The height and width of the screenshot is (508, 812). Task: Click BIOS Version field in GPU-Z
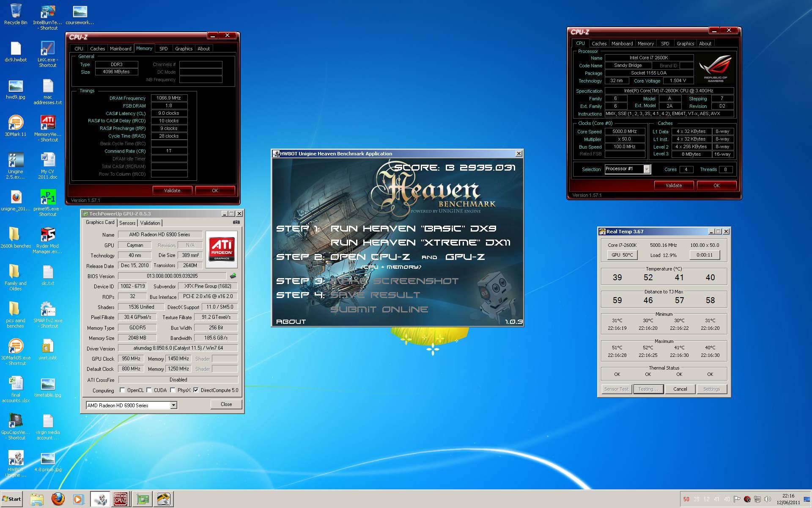[172, 276]
